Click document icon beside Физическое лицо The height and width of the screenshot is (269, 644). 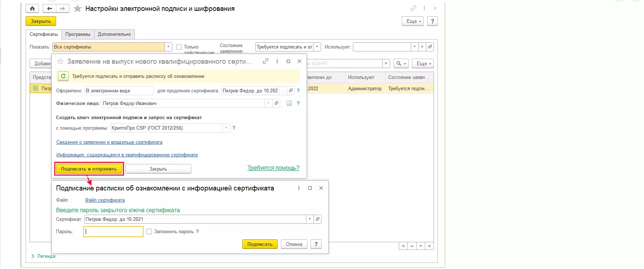[x=289, y=103]
